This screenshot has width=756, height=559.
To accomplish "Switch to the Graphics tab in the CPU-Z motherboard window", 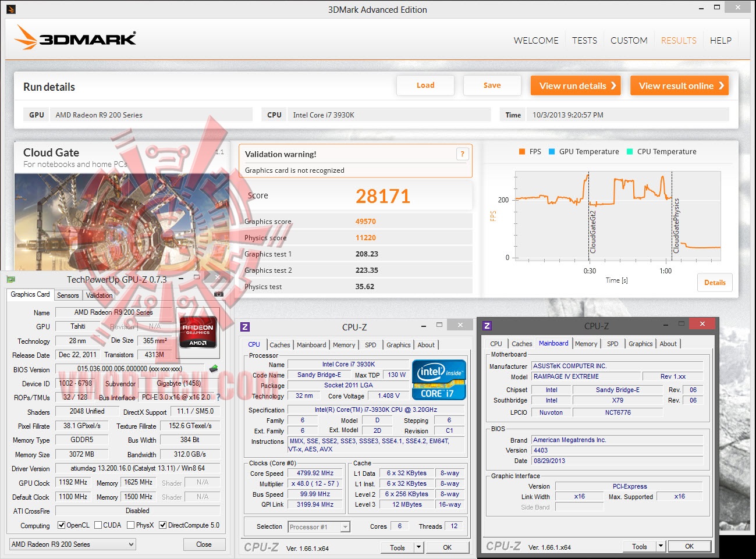I will (640, 344).
